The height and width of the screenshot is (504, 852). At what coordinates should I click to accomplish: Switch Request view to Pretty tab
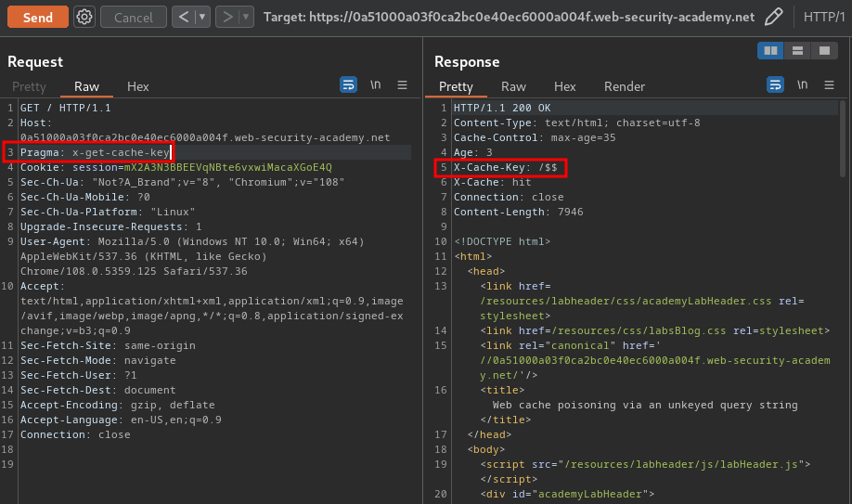pyautogui.click(x=30, y=86)
